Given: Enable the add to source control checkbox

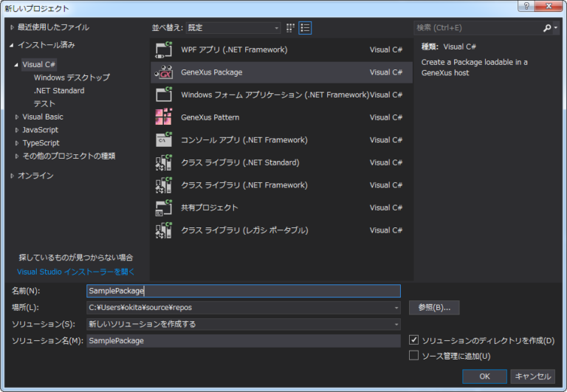Looking at the screenshot, I should [x=414, y=356].
